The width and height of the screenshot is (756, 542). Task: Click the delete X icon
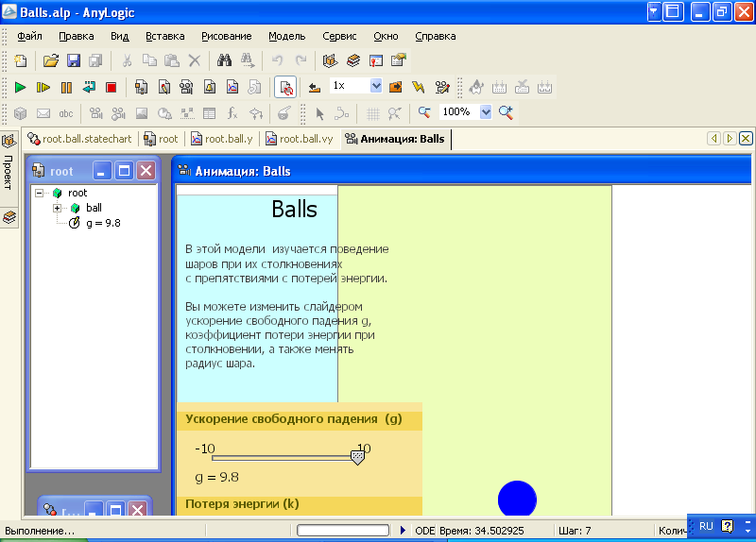pyautogui.click(x=195, y=60)
